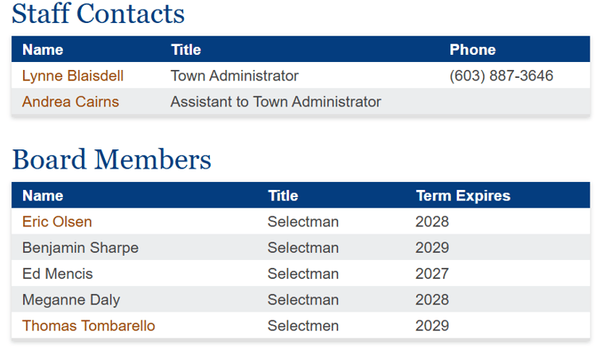The height and width of the screenshot is (364, 611).
Task: Click the Term Expires column header
Action: (x=462, y=196)
